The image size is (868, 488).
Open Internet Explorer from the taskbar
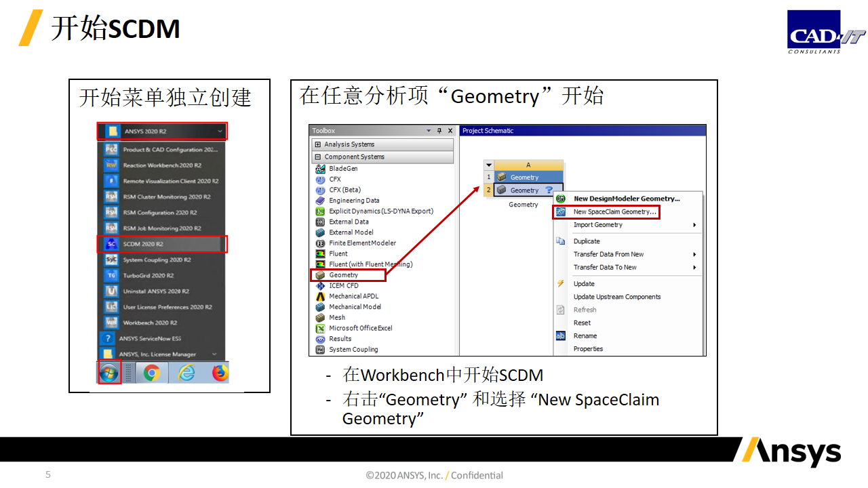click(186, 373)
